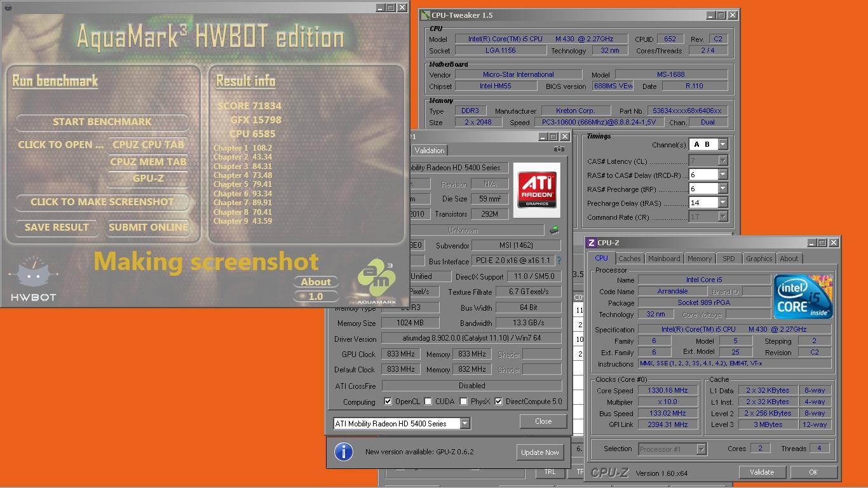Image resolution: width=868 pixels, height=488 pixels.
Task: Switch to the Mainboard tab in CPU-Z
Action: pyautogui.click(x=664, y=259)
